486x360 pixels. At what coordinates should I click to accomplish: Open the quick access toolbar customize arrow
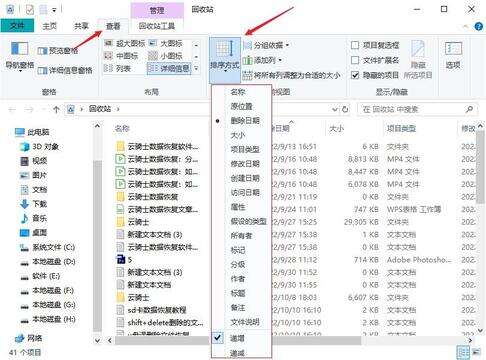pos(54,10)
